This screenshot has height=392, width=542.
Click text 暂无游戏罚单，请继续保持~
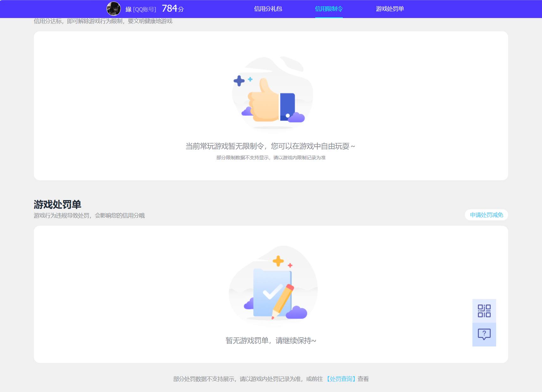(x=271, y=340)
